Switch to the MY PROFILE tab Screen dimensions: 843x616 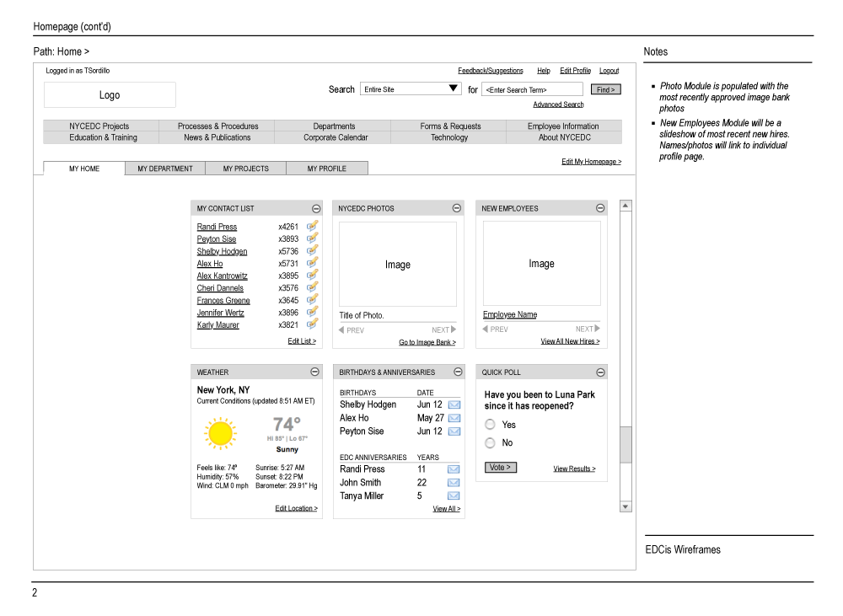coord(327,168)
